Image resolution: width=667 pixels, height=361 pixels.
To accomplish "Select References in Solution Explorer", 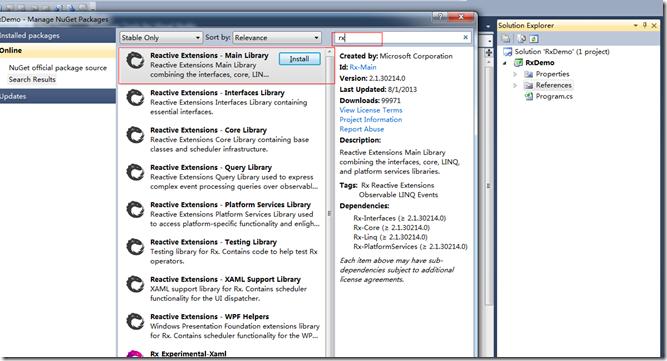I will [x=553, y=85].
